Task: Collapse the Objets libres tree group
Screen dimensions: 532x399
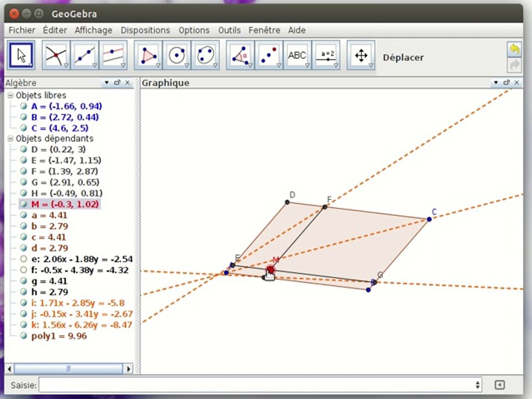Action: (11, 95)
